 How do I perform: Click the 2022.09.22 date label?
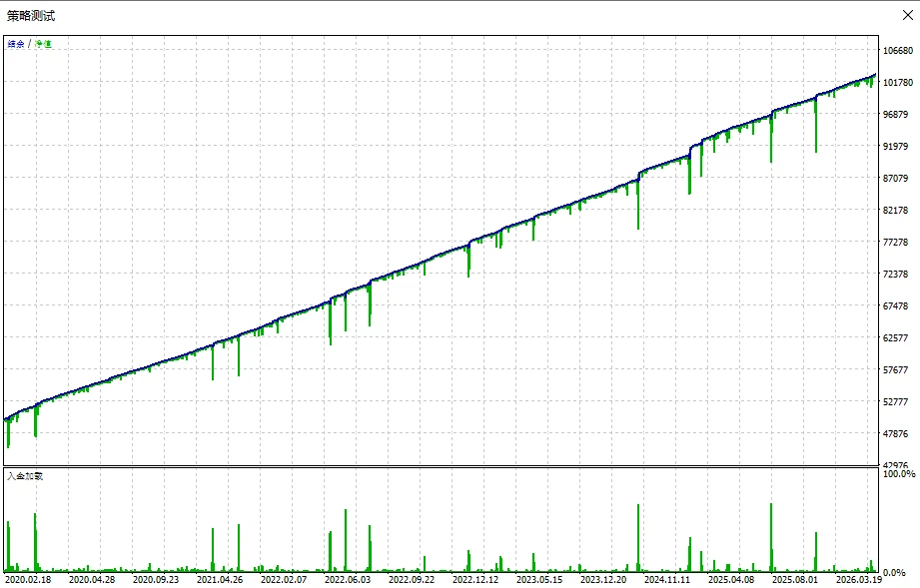[x=412, y=580]
